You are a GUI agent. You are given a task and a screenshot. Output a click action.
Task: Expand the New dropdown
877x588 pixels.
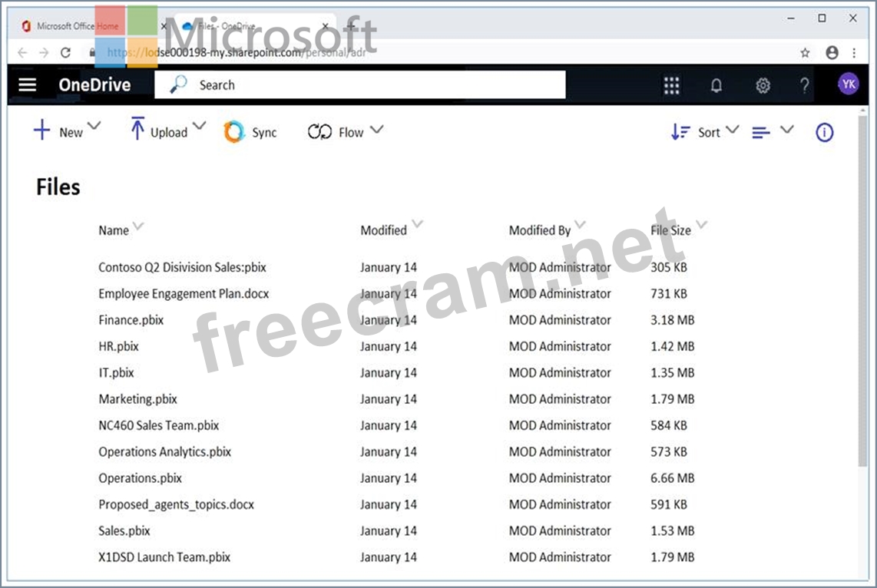coord(94,126)
